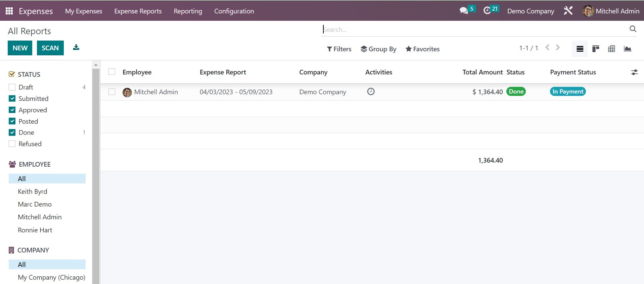
Task: Toggle the Draft status checkbox
Action: point(12,87)
